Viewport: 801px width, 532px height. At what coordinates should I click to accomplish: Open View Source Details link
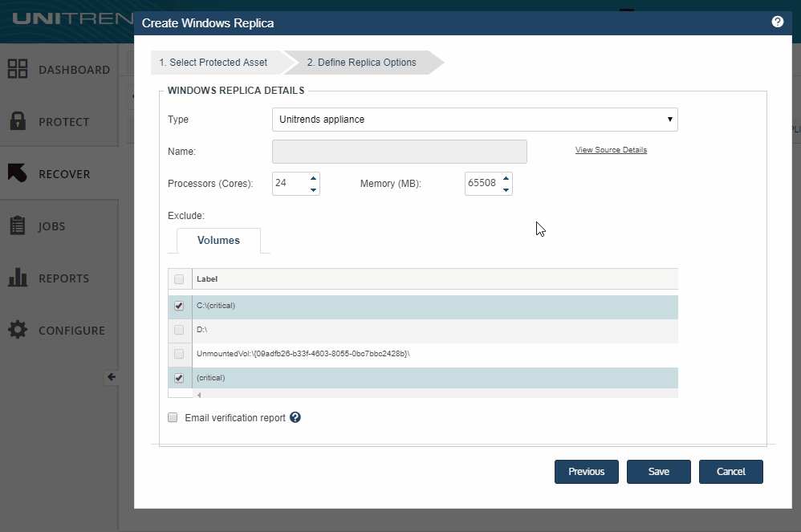coord(611,149)
